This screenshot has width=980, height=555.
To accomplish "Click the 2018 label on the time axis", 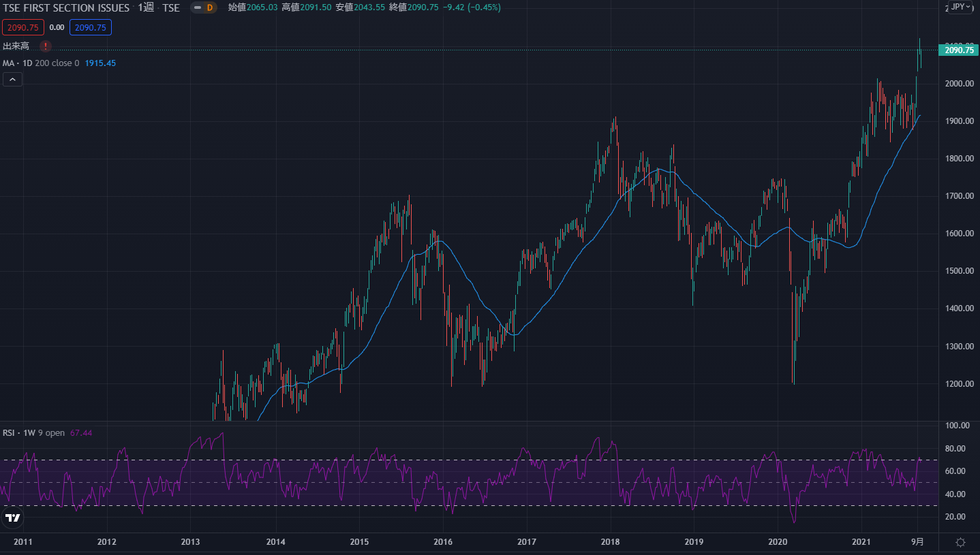I will tap(611, 542).
